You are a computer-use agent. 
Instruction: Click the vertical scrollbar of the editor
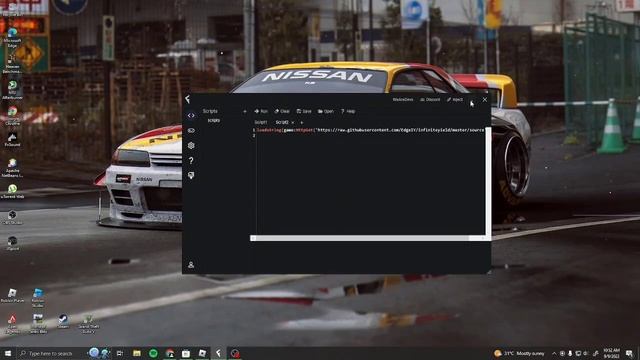click(x=488, y=181)
